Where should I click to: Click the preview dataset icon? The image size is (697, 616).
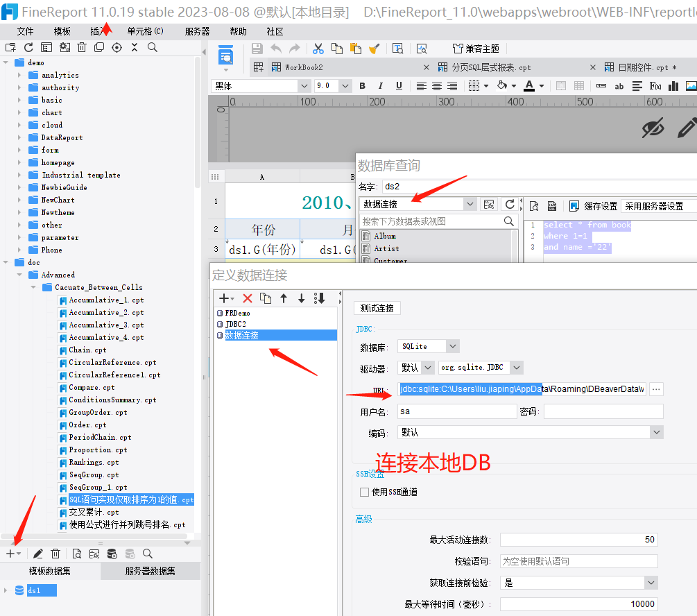[77, 554]
